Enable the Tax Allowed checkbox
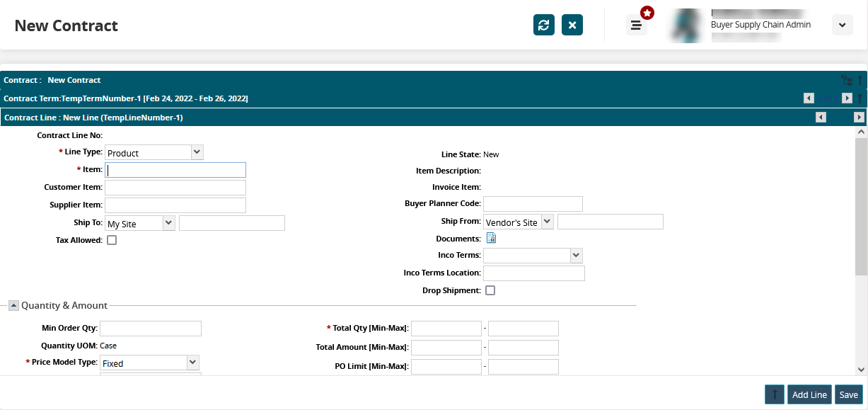Screen dimensions: 868x410 112,240
